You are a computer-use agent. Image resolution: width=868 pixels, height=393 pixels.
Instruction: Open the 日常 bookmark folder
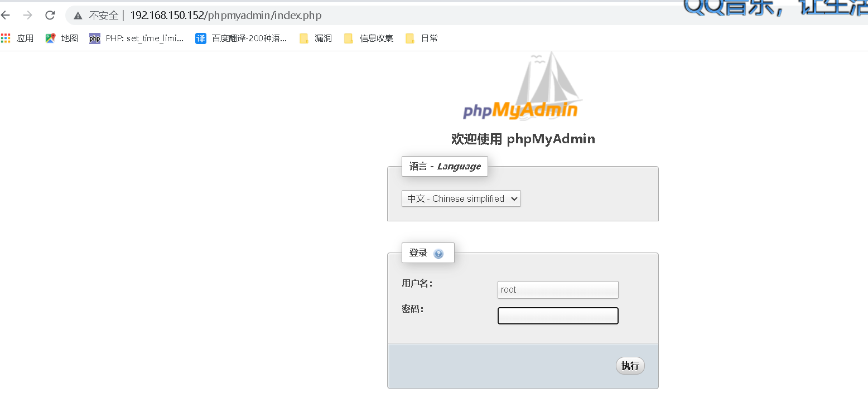[422, 38]
